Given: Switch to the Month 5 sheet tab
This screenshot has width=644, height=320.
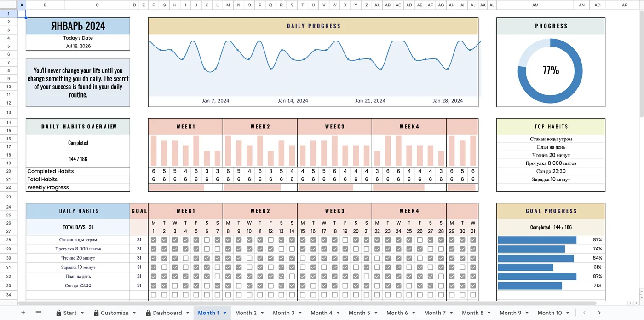Looking at the screenshot, I should [359, 313].
